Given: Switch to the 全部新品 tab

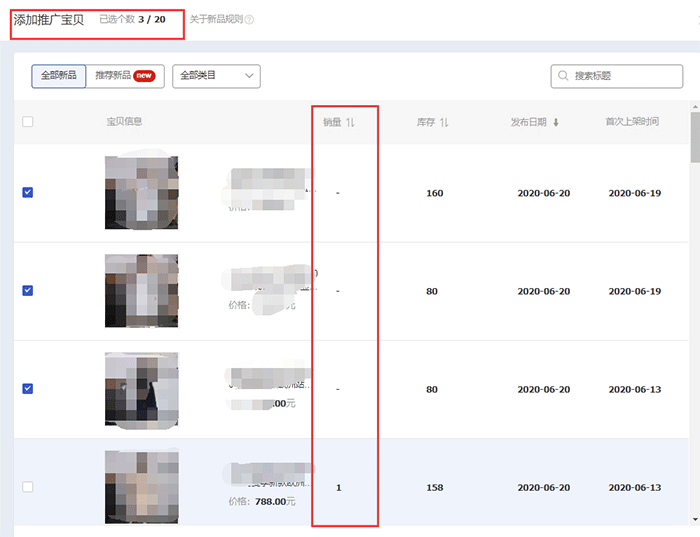Looking at the screenshot, I should click(59, 76).
